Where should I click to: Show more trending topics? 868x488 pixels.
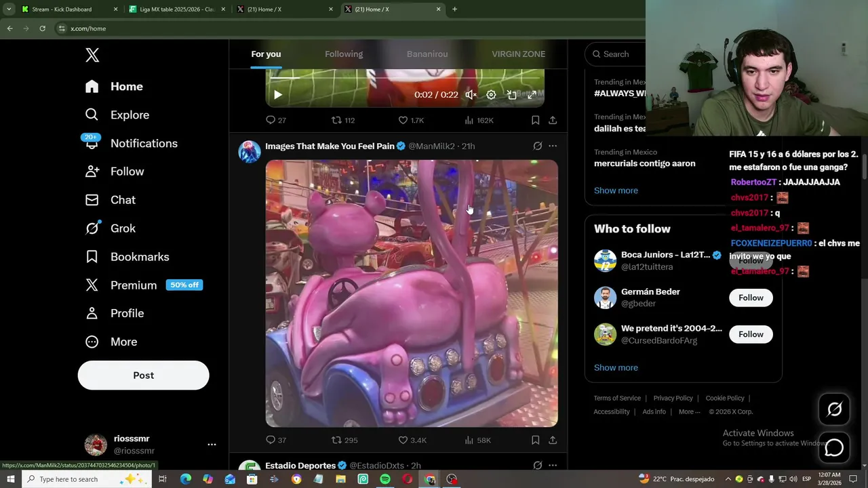tap(616, 190)
